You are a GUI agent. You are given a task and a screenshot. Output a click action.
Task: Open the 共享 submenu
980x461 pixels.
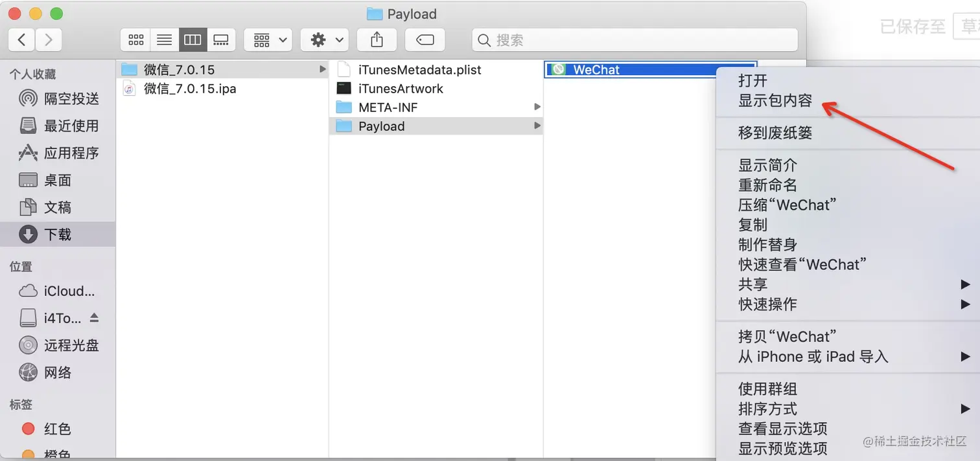[x=848, y=284]
